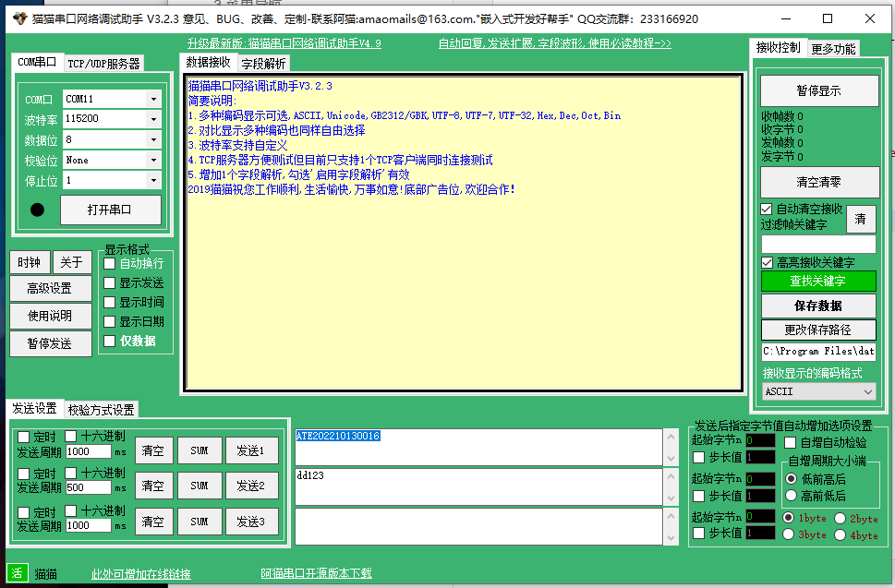
Task: Toggle the 显示时间 checkbox
Action: coord(110,303)
